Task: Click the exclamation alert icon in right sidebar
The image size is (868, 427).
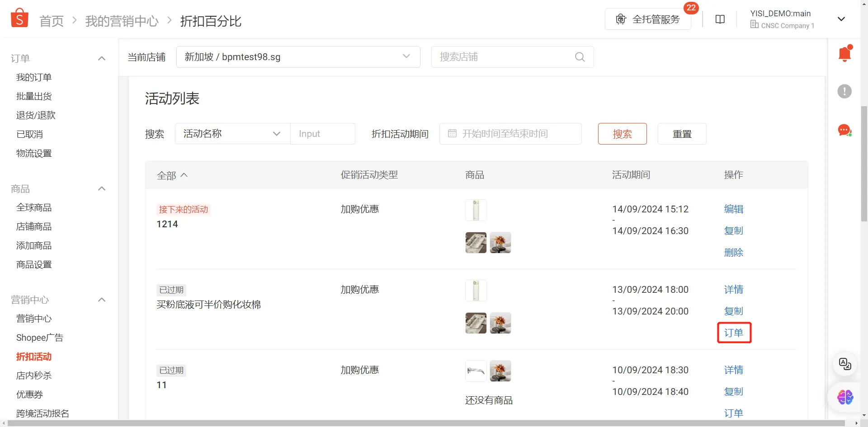Action: [844, 91]
